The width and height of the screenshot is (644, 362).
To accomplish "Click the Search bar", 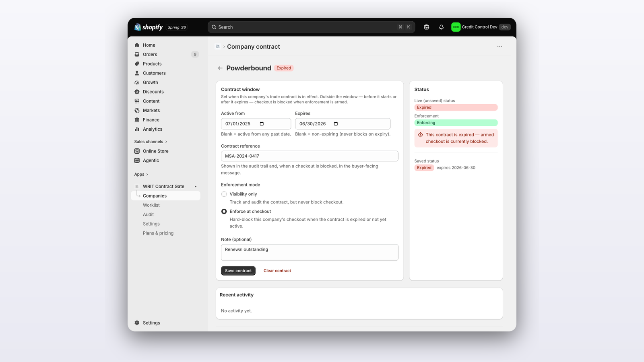I will pos(312,27).
